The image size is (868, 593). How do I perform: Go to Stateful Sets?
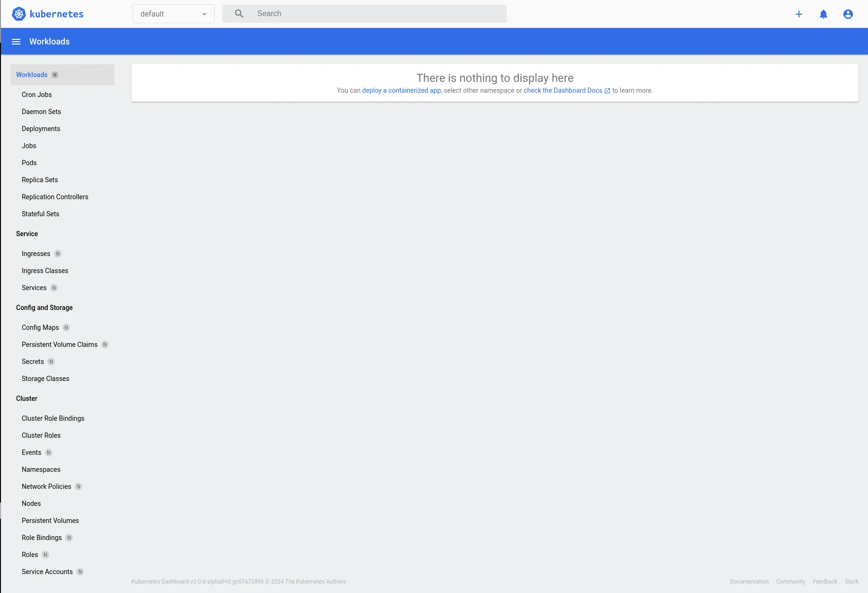[40, 214]
